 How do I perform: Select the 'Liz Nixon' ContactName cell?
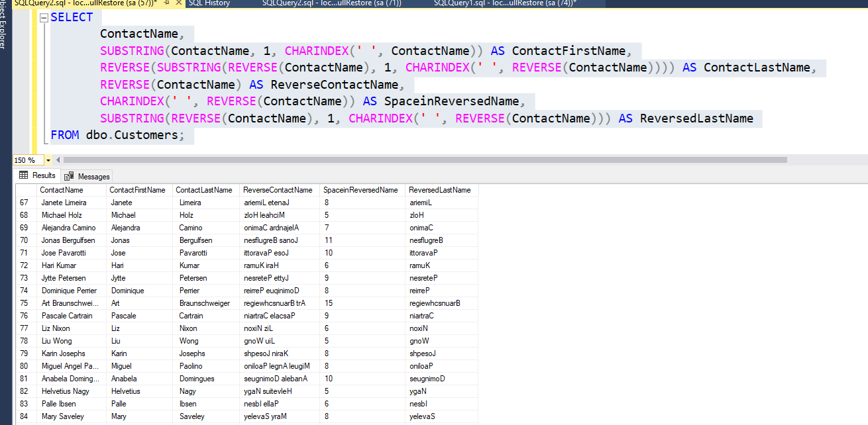(72, 328)
